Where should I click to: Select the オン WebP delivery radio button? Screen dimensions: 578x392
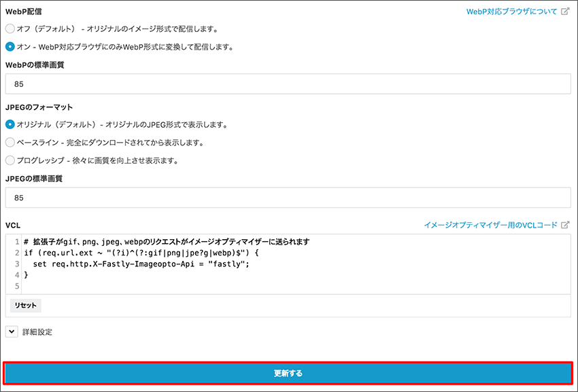click(10, 47)
